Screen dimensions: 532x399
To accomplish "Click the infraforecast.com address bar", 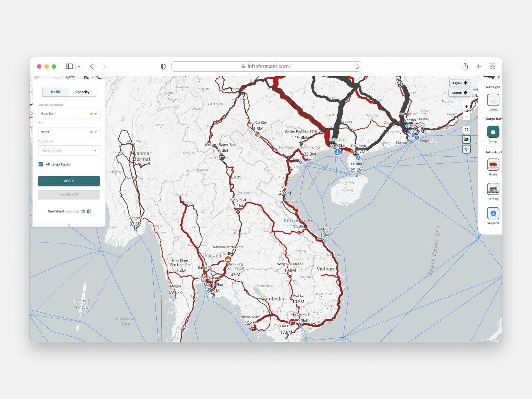I will tap(266, 66).
